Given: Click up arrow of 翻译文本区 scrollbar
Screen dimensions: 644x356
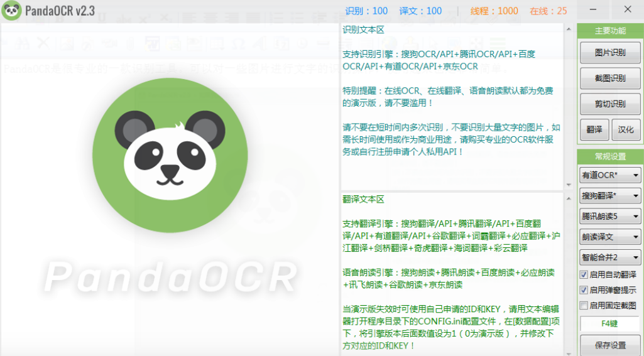Looking at the screenshot, I should pyautogui.click(x=569, y=199).
